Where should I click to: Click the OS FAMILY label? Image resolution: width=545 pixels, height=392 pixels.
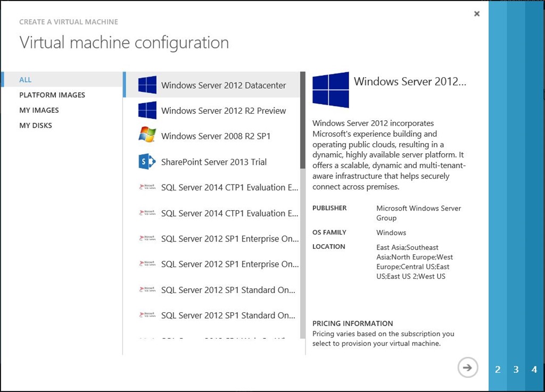pos(329,232)
